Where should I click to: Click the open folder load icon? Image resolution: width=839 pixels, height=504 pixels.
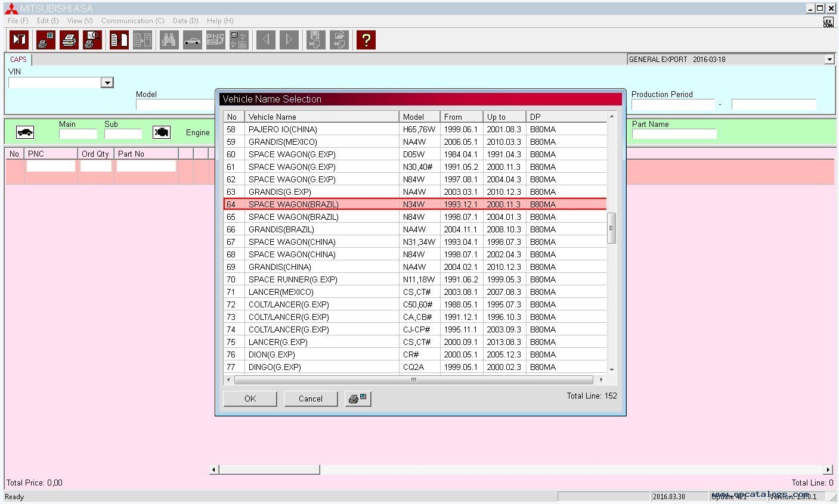point(339,40)
